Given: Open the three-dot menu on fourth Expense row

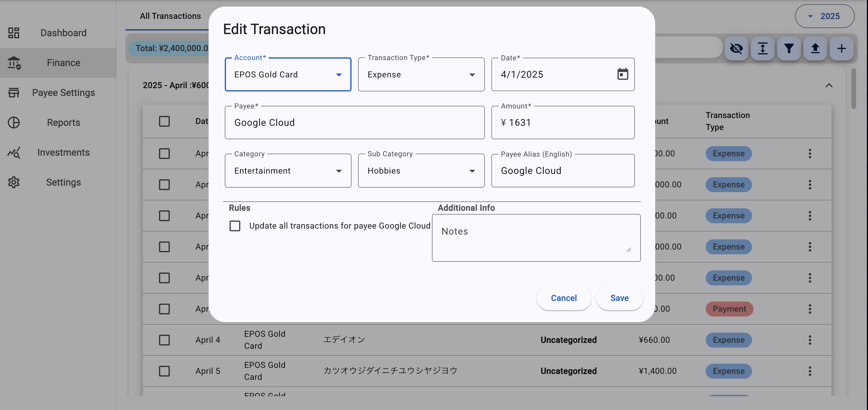Looking at the screenshot, I should 810,247.
